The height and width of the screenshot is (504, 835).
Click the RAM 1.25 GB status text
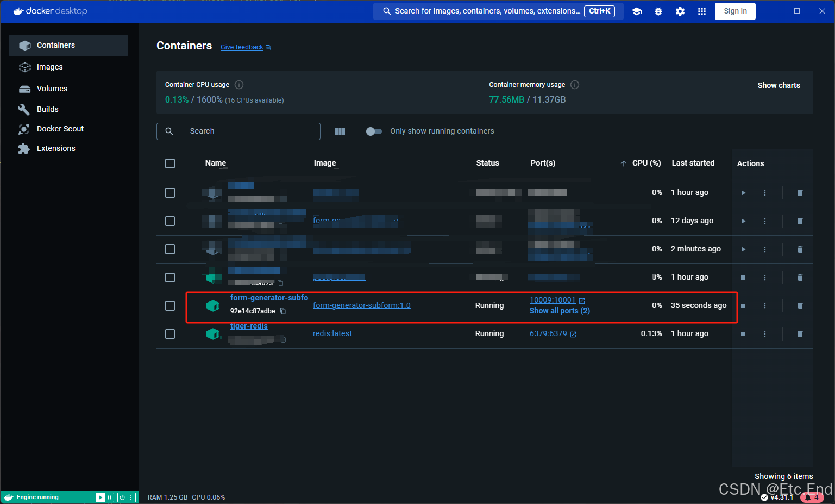167,497
